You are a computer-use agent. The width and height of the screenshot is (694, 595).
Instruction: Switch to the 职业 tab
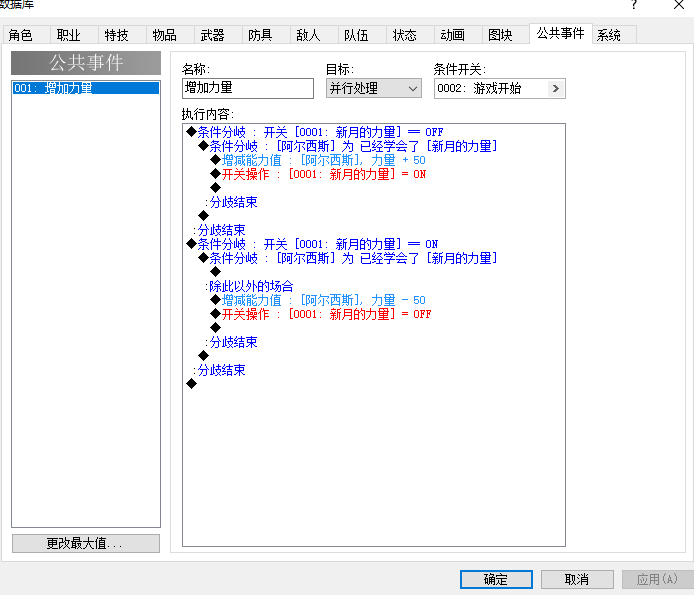74,35
